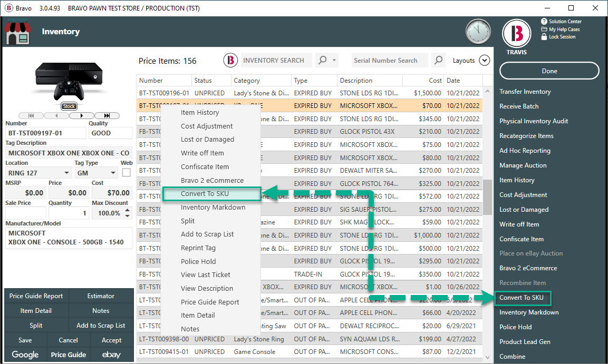Viewport: 608px width, 364px height.
Task: Click the Stock image label
Action: 69,106
